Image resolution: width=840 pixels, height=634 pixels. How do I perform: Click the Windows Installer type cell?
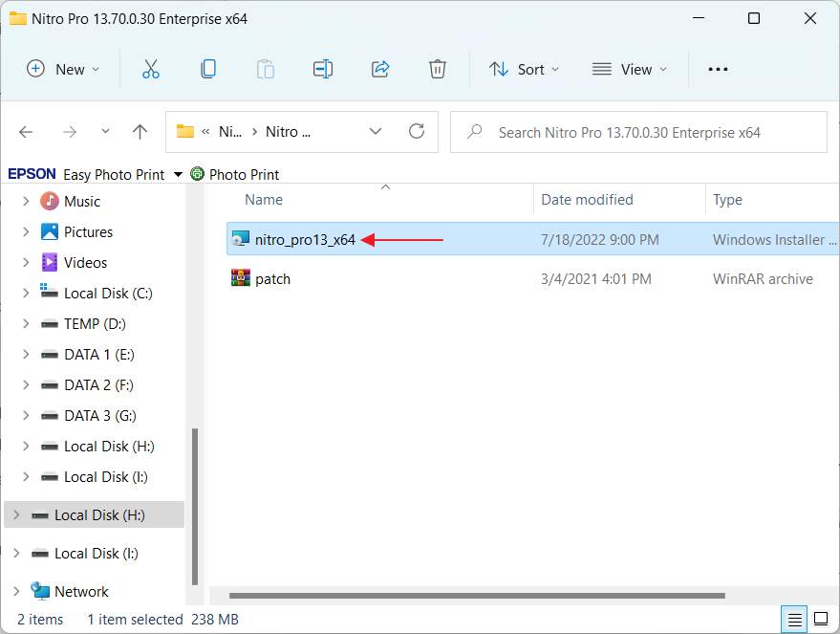tap(774, 240)
